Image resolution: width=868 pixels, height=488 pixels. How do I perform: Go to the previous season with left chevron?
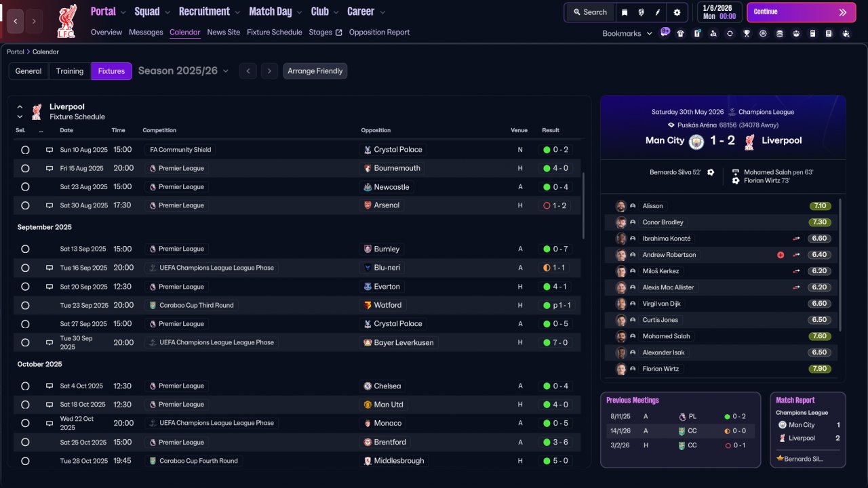tap(248, 71)
